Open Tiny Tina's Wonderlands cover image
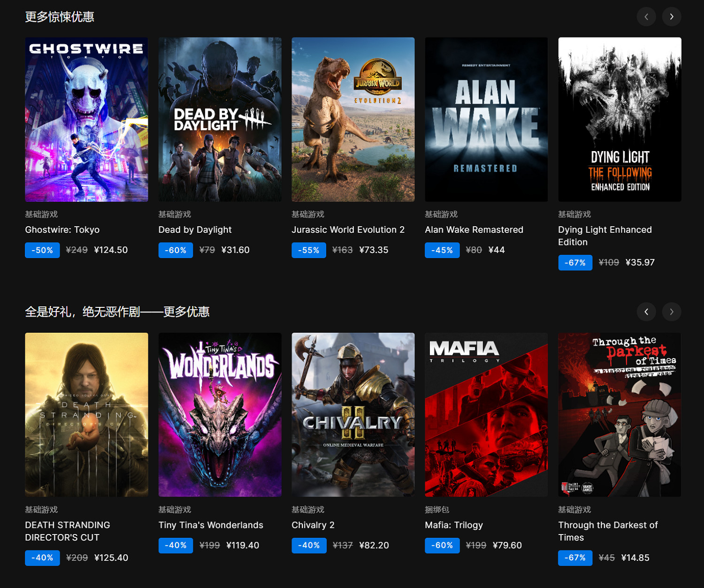704x588 pixels. click(x=220, y=415)
